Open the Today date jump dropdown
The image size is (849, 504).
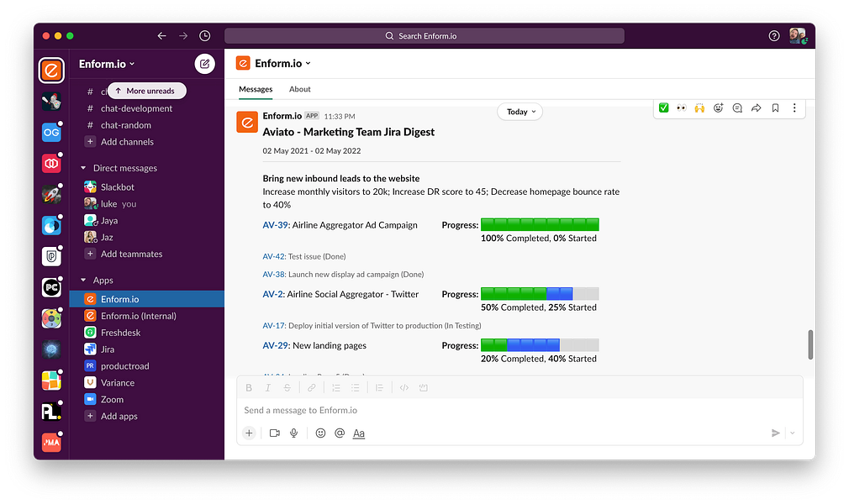coord(520,112)
